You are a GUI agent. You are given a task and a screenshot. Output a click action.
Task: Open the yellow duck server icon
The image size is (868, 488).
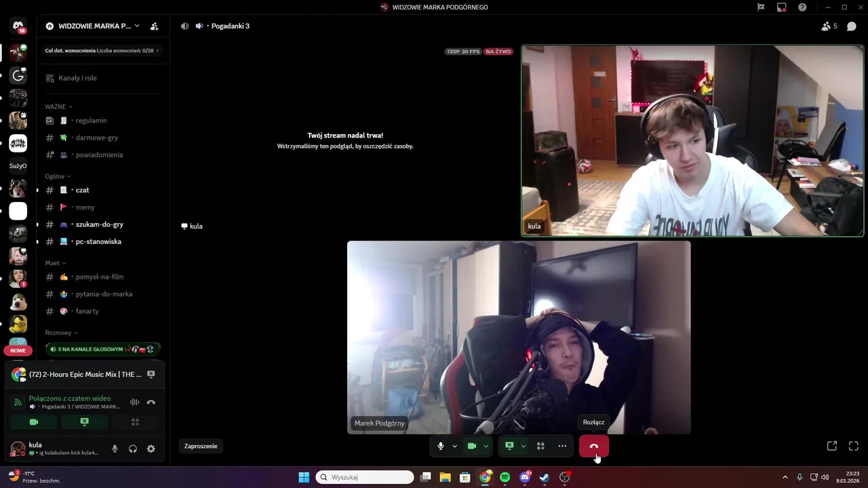(x=18, y=324)
